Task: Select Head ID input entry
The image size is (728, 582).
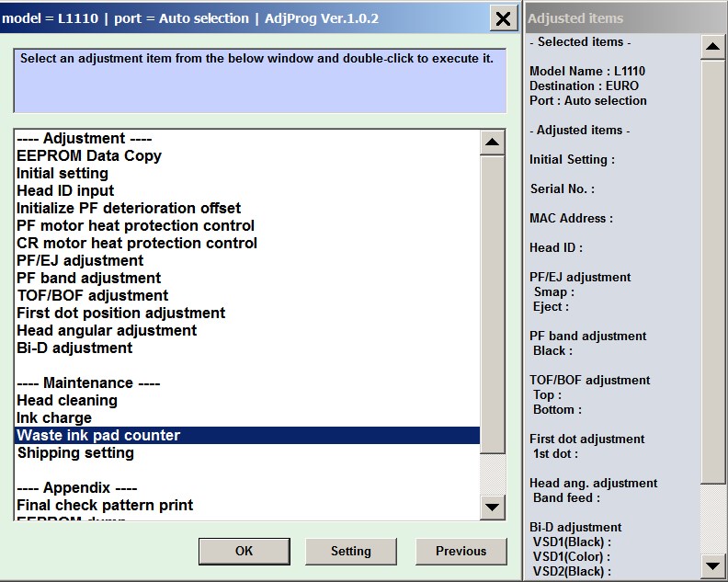Action: (x=65, y=190)
